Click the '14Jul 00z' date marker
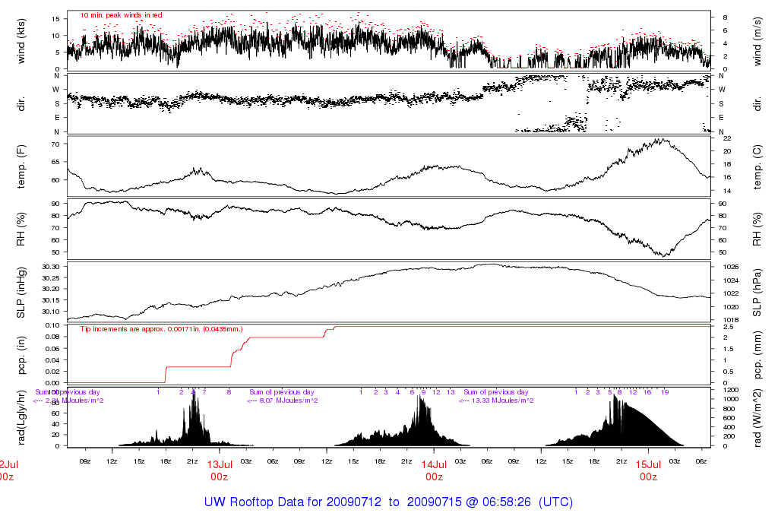Viewport: 778px width, 532px height. point(434,470)
